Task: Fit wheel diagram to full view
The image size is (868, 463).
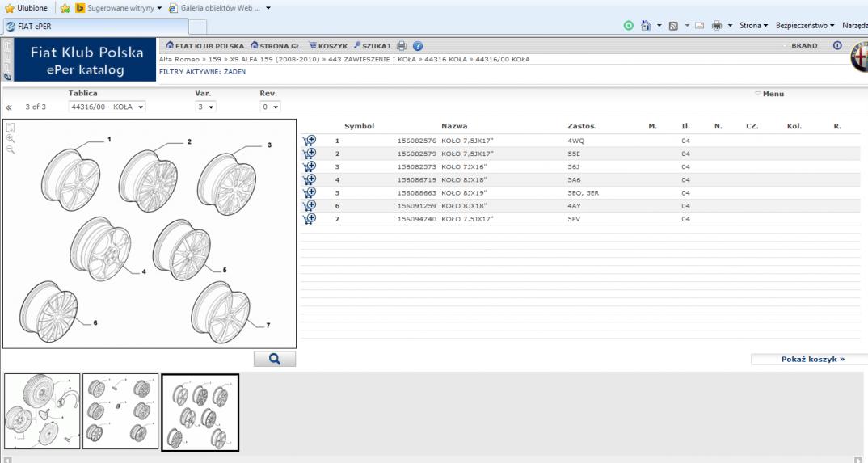Action: (x=11, y=127)
